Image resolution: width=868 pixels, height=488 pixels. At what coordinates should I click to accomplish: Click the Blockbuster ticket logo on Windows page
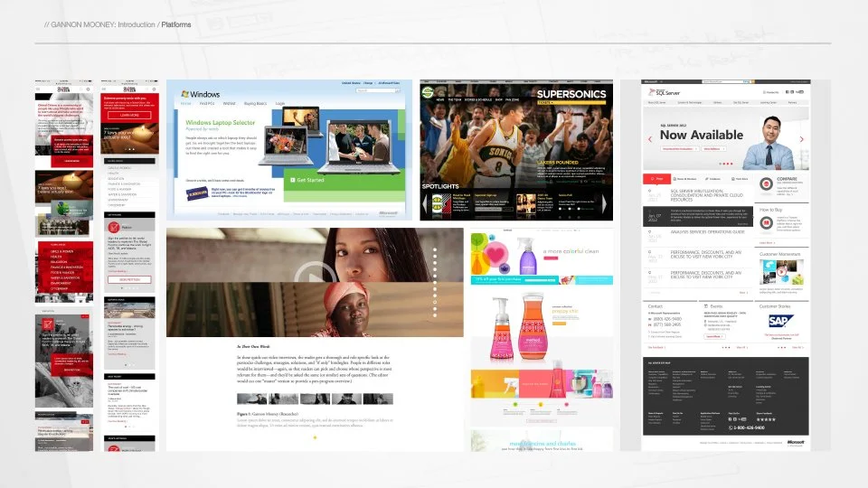(196, 193)
